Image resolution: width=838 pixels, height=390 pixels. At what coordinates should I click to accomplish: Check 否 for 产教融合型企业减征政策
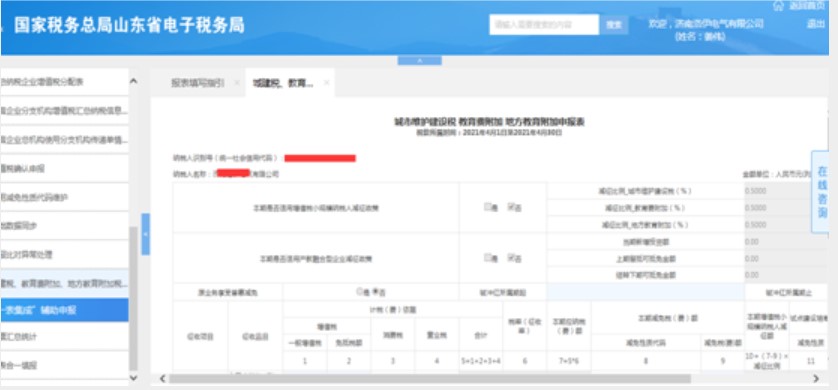[x=511, y=258]
